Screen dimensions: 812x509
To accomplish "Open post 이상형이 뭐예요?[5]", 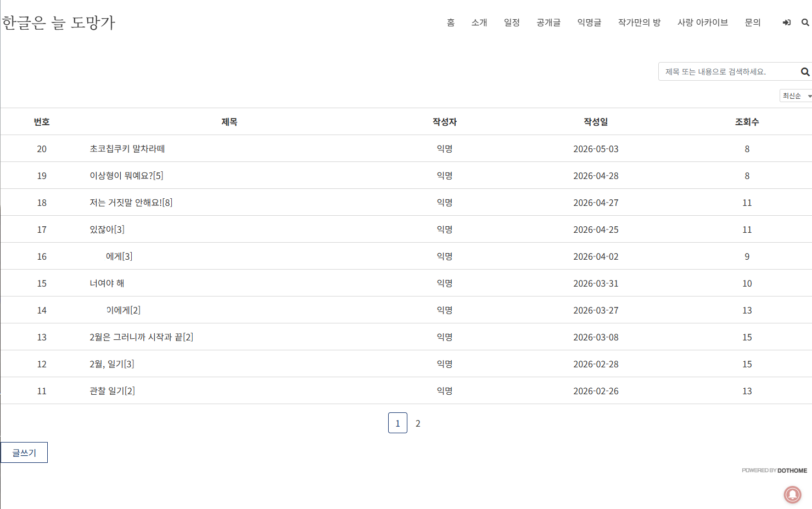I will click(x=126, y=176).
